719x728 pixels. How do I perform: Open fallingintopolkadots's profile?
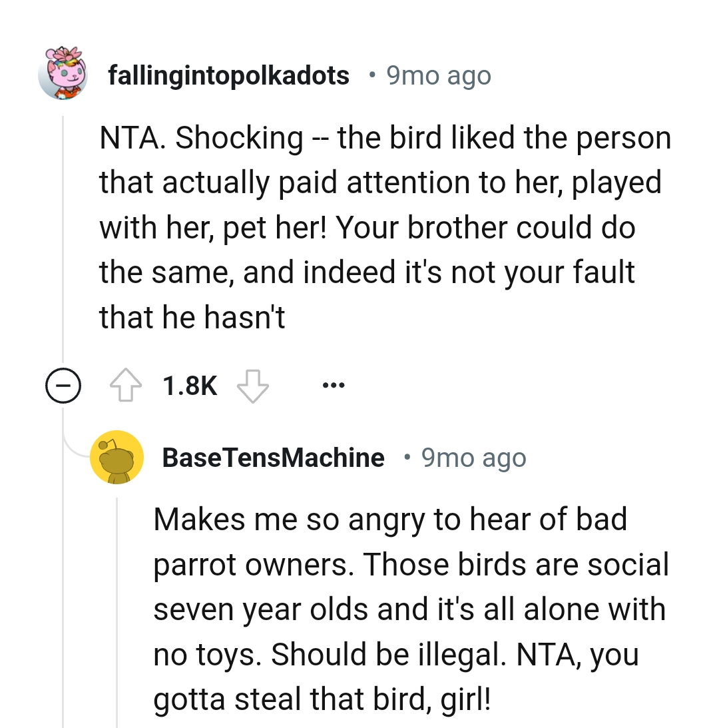click(x=229, y=75)
